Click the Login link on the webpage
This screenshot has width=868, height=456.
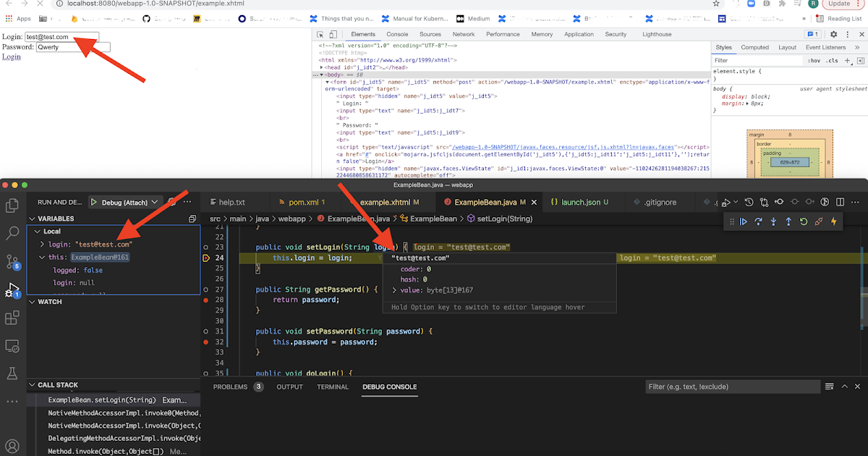tap(11, 56)
